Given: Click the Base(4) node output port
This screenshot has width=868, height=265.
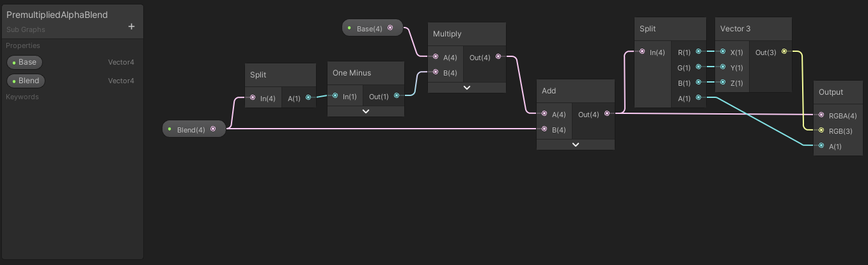Looking at the screenshot, I should pyautogui.click(x=390, y=28).
